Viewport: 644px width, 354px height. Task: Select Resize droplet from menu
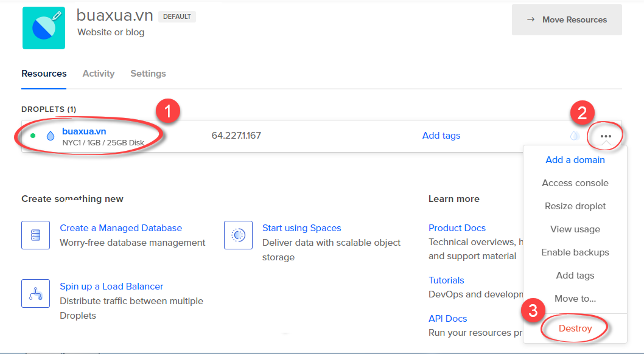tap(575, 206)
